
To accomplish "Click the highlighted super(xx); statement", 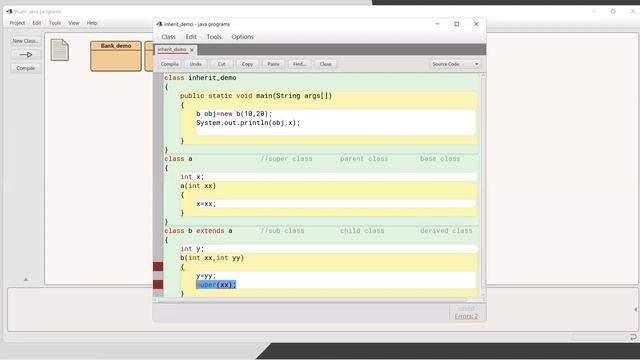I will pos(216,284).
